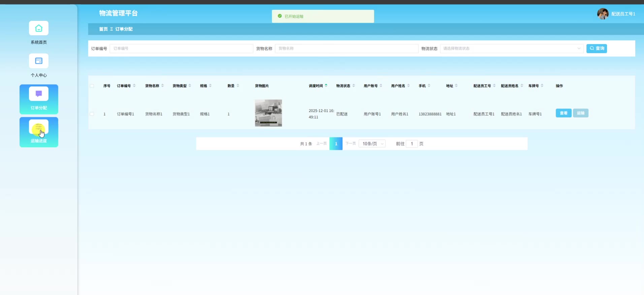The image size is (644, 295).
Task: Sort the table by 配送员姓名 column arrows
Action: 522,86
